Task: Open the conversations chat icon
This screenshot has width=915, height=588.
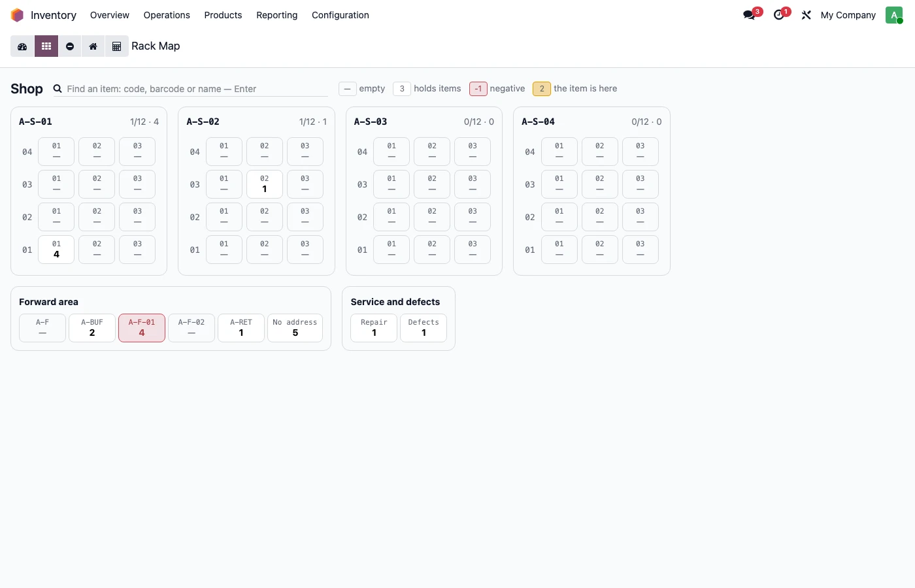Action: 749,15
